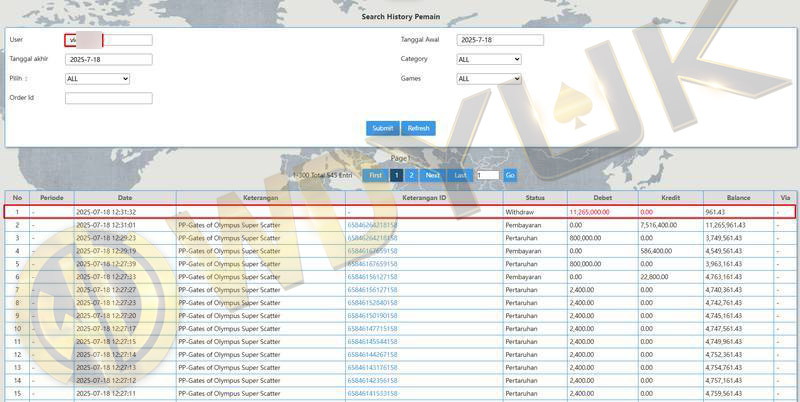The image size is (800, 402).
Task: Open link 65846141533158
Action: (372, 394)
